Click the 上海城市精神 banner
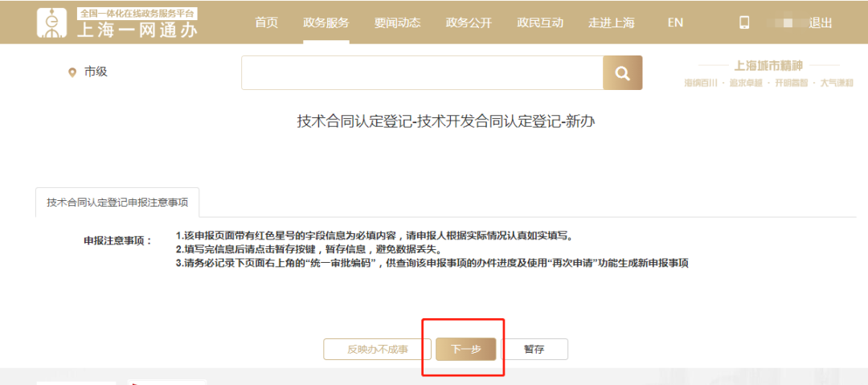The image size is (868, 385). coord(768,73)
